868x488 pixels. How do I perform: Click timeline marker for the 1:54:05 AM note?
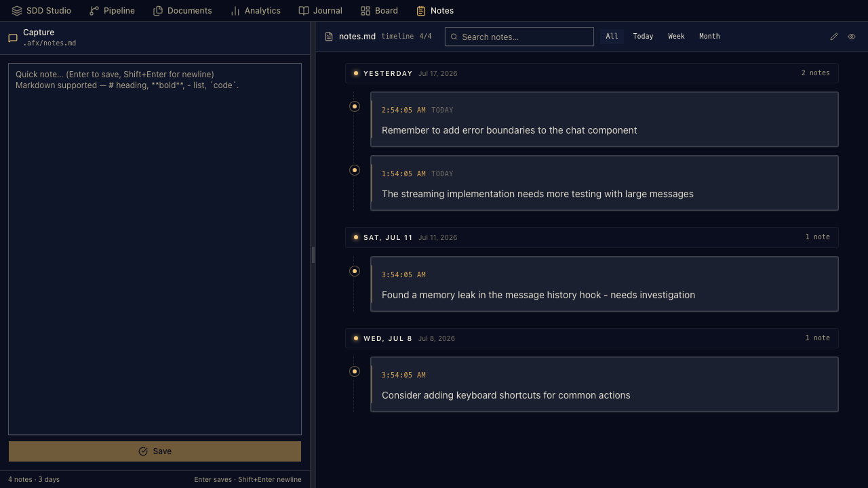pyautogui.click(x=355, y=170)
